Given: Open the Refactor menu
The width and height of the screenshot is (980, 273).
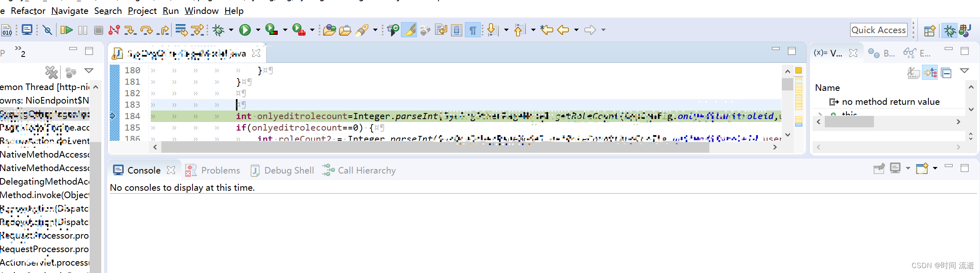Looking at the screenshot, I should point(28,11).
